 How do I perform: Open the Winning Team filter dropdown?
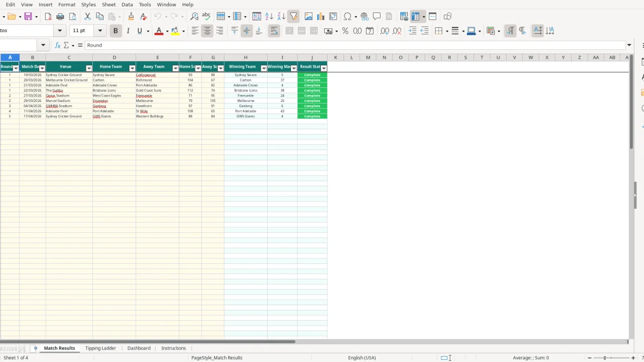point(264,69)
